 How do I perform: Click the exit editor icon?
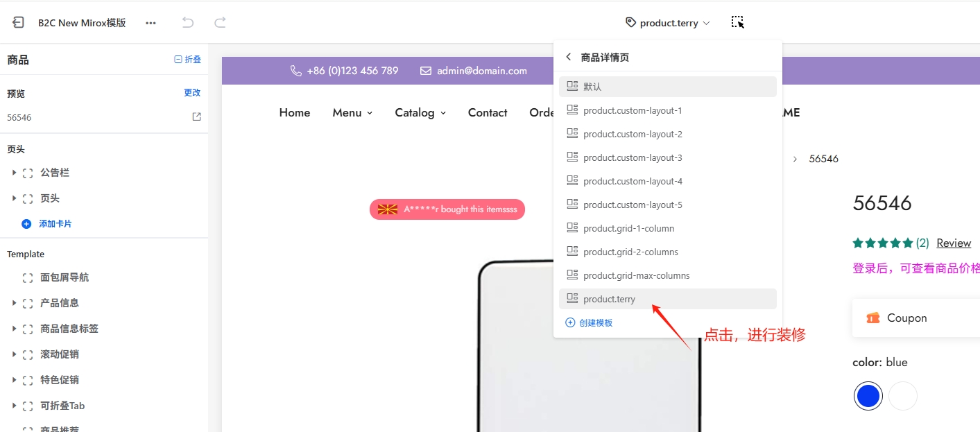pos(19,23)
